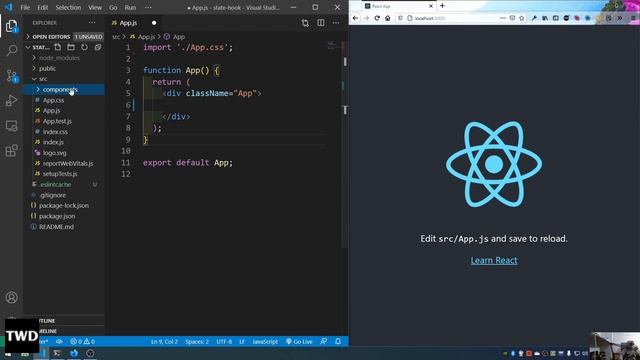Go to browser home page
The width and height of the screenshot is (640, 360).
tap(388, 18)
